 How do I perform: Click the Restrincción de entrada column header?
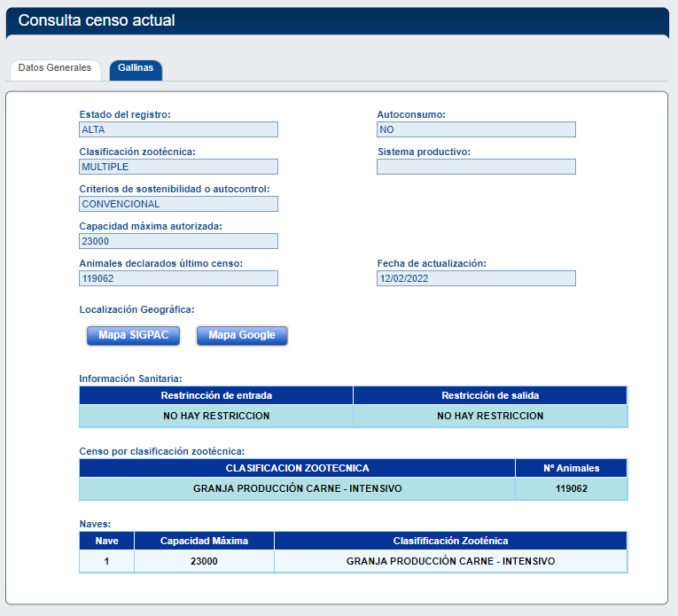pos(216,395)
